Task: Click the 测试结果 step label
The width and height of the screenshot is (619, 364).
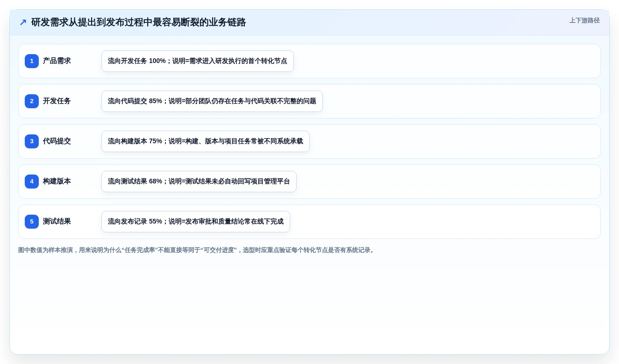Action: tap(57, 222)
